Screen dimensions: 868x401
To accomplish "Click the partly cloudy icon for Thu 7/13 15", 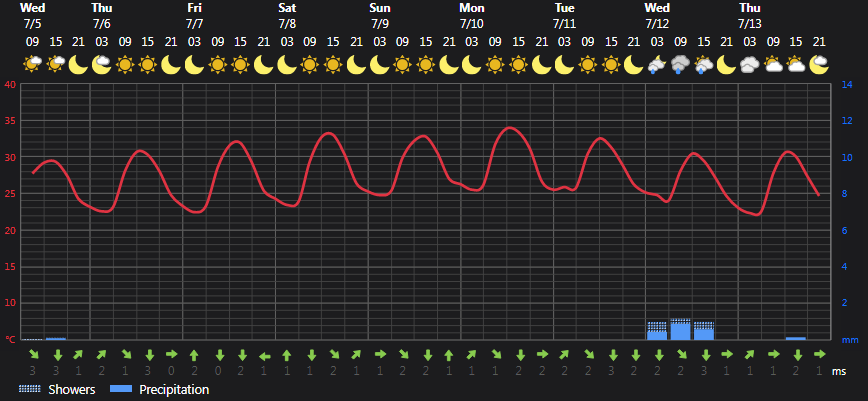I will click(x=796, y=64).
